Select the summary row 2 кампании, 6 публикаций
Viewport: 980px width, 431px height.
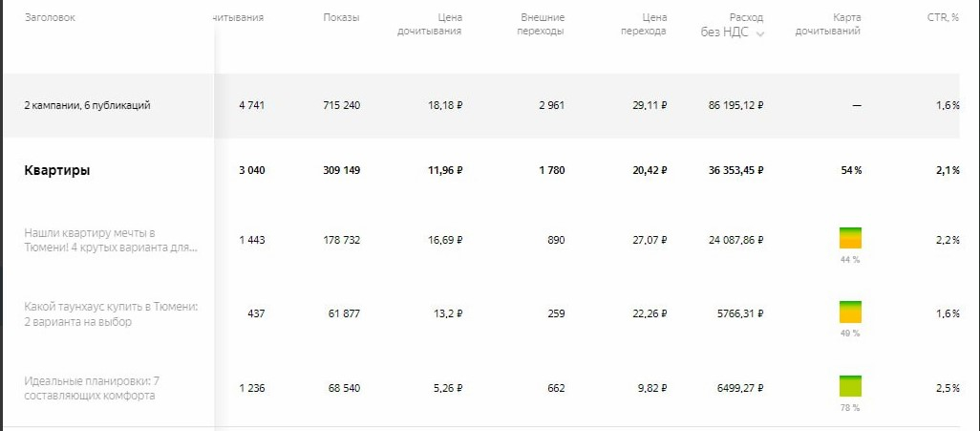coord(87,105)
